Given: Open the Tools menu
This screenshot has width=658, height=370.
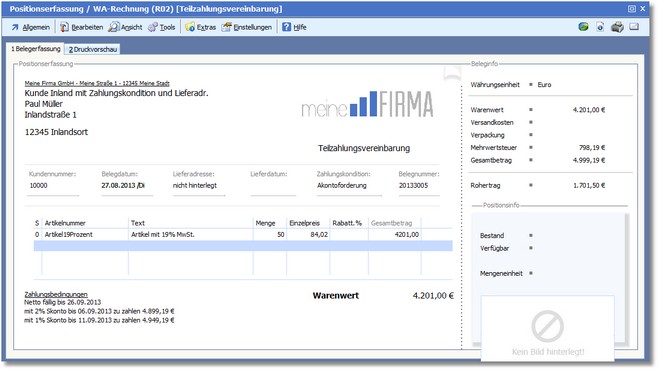Looking at the screenshot, I should pos(162,27).
